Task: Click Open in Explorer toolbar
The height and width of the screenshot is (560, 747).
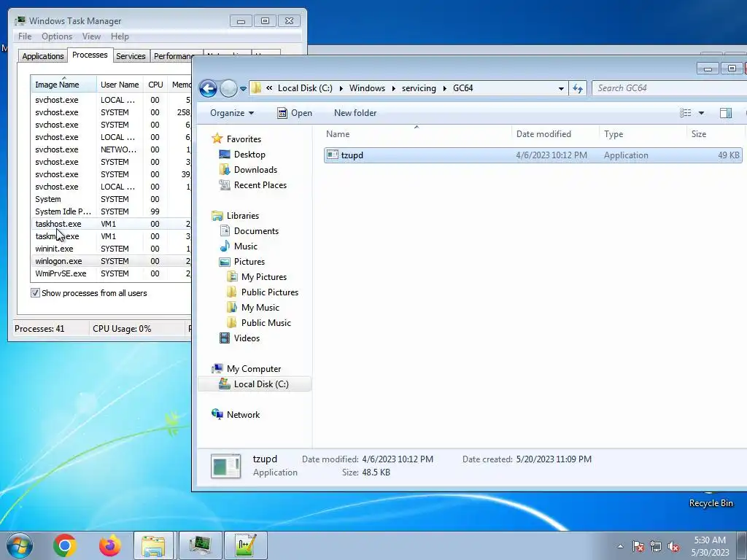Action: (x=295, y=113)
